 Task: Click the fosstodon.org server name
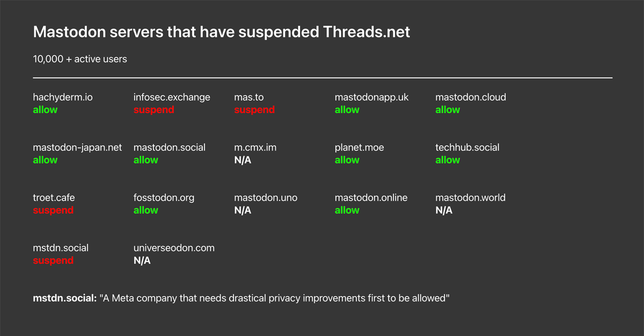tap(164, 198)
